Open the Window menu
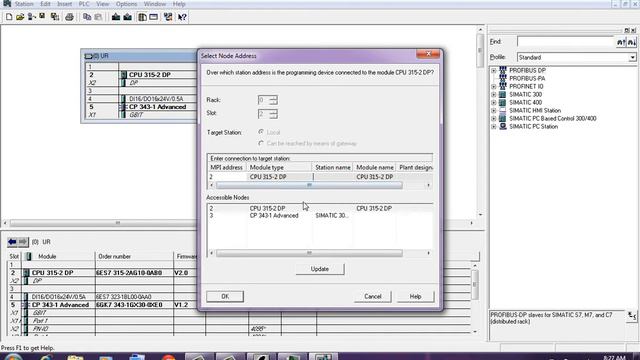The height and width of the screenshot is (360, 640). (x=155, y=4)
